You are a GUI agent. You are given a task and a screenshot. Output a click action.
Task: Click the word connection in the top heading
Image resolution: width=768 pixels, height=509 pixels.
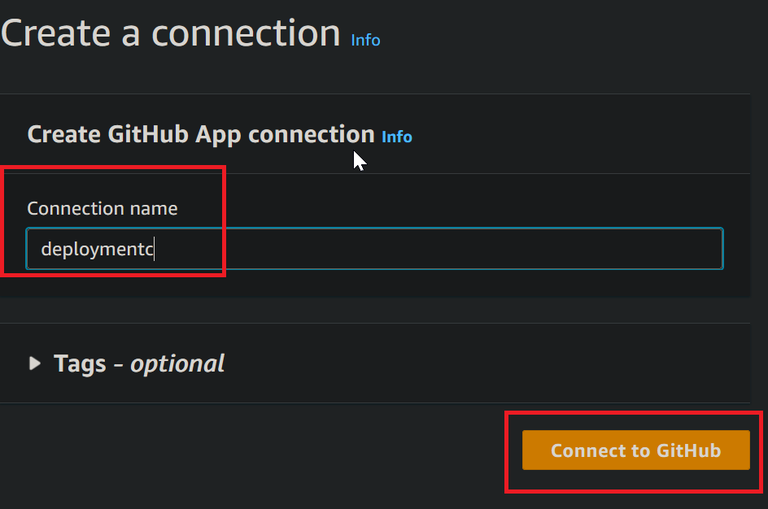(x=246, y=33)
